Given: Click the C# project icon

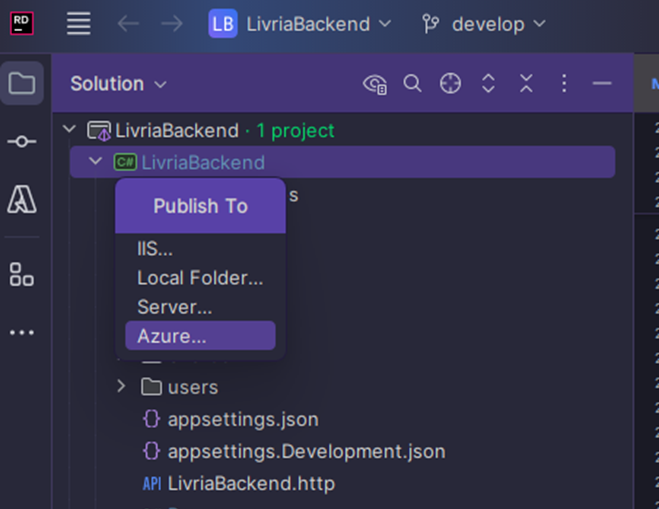Looking at the screenshot, I should (x=125, y=162).
